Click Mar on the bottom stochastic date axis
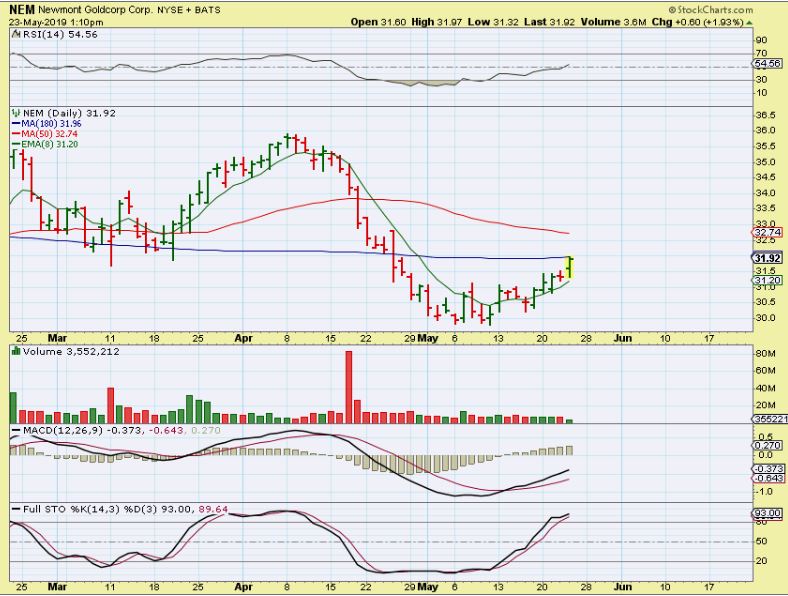This screenshot has width=788, height=596. 57,586
